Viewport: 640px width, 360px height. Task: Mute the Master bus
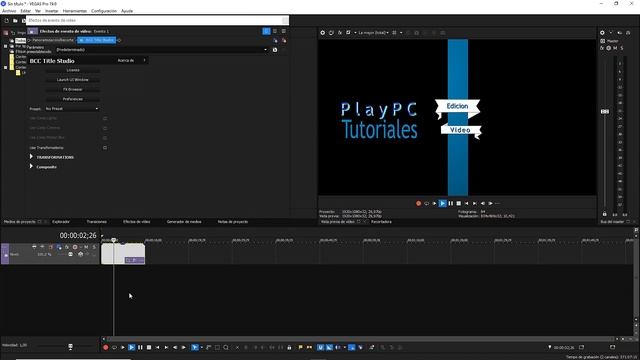coord(615,48)
